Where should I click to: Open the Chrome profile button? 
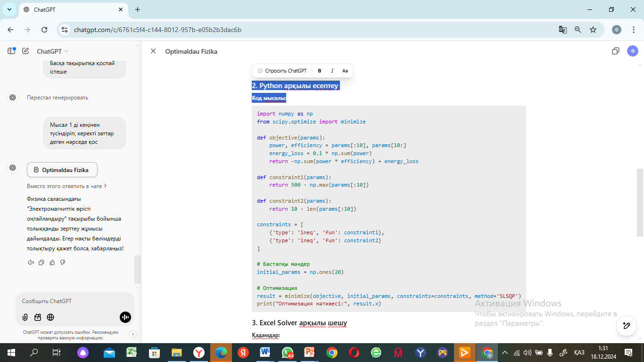[x=617, y=30]
